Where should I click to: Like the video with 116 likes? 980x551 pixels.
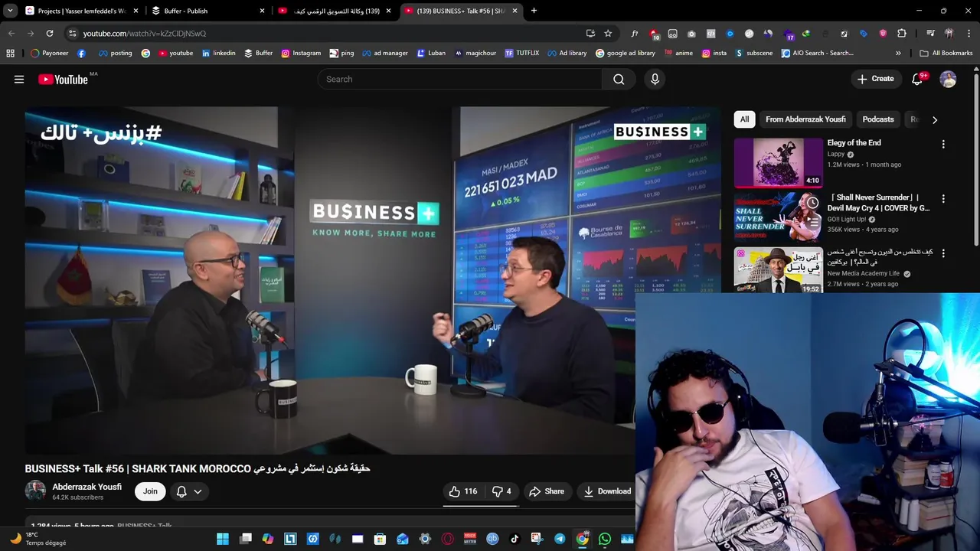pos(463,491)
